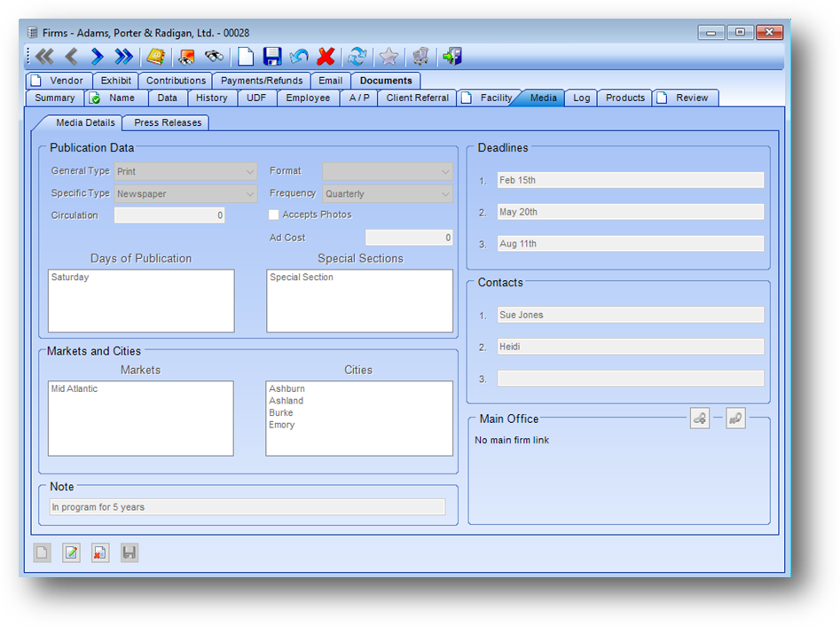Go to the first record (double left arrows)
Screen dimensions: 840x626
pos(44,56)
